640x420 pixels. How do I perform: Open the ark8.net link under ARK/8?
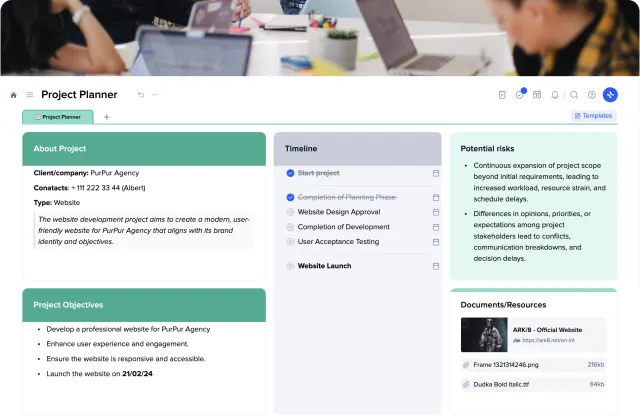548,340
